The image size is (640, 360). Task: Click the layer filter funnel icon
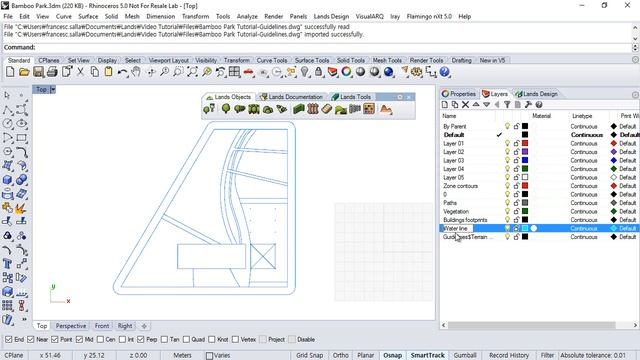pos(507,104)
